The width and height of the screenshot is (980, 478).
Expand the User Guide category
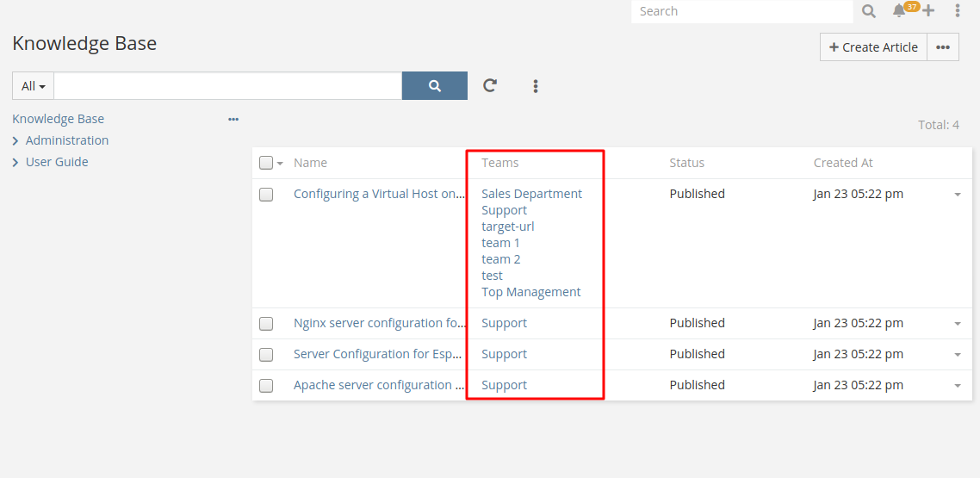[x=16, y=163]
